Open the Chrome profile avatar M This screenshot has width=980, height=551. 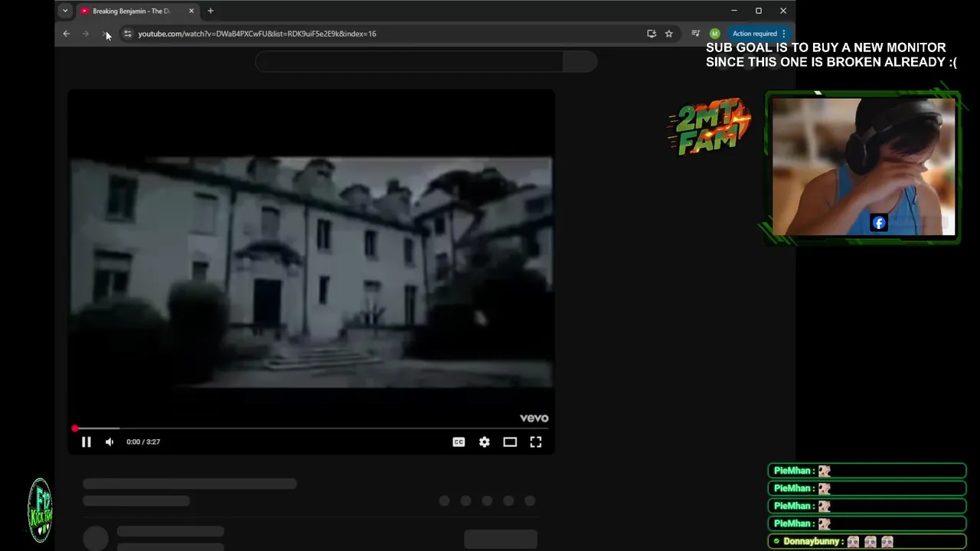click(715, 34)
